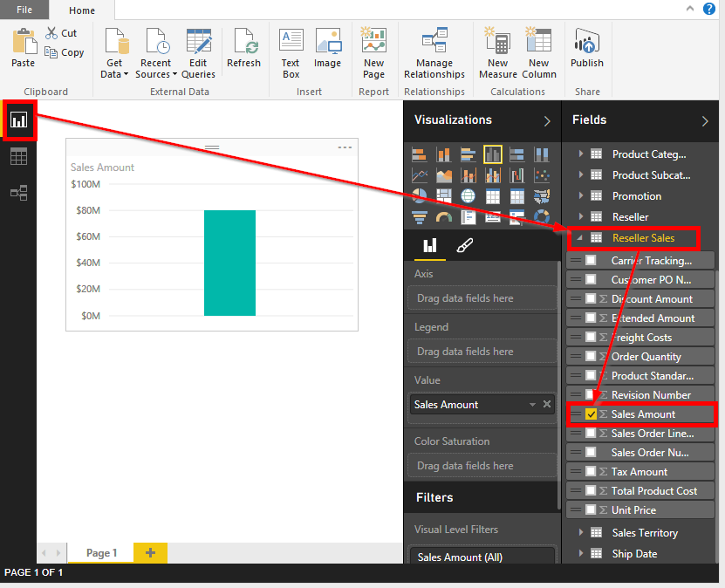This screenshot has height=588, width=725.
Task: Add a new page with the plus button
Action: pyautogui.click(x=149, y=552)
